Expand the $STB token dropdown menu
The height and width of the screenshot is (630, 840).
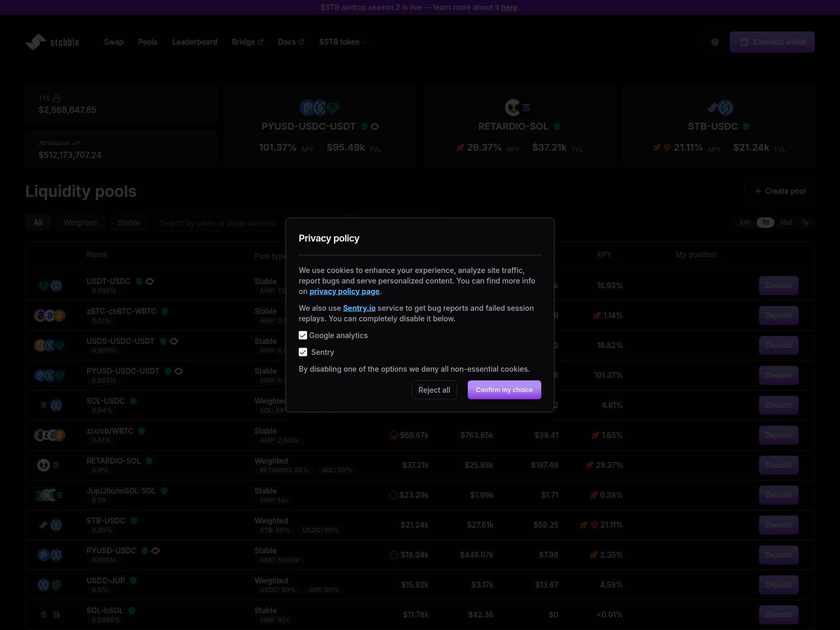(343, 42)
